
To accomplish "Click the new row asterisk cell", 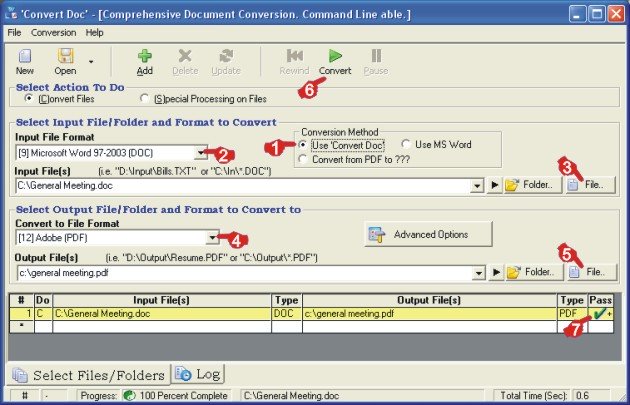I will pos(22,326).
